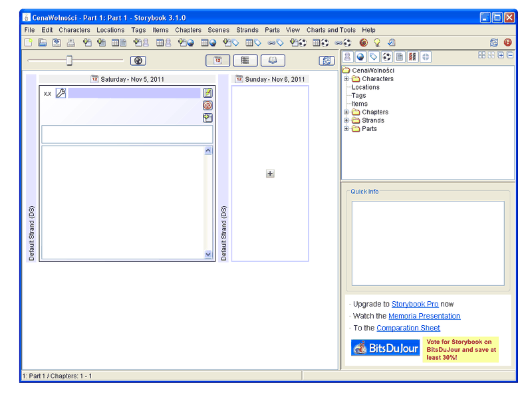
Task: Click the blue refresh icon in the main toolbar
Action: point(493,43)
